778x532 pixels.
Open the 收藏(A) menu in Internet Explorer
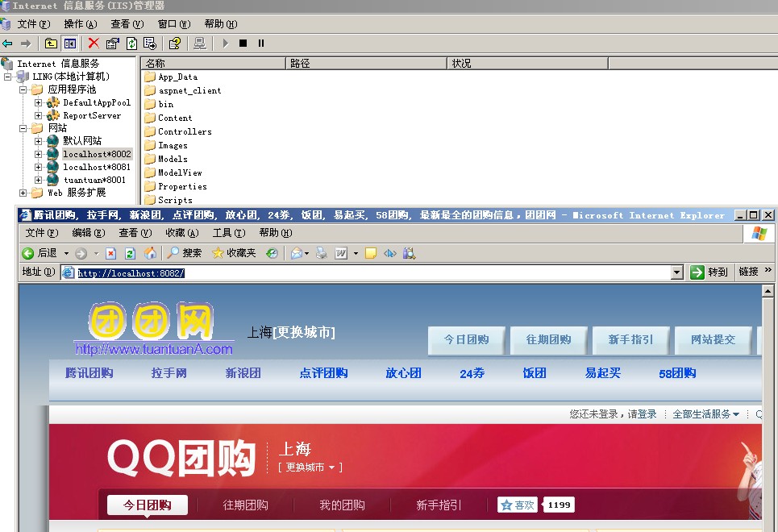coord(182,233)
